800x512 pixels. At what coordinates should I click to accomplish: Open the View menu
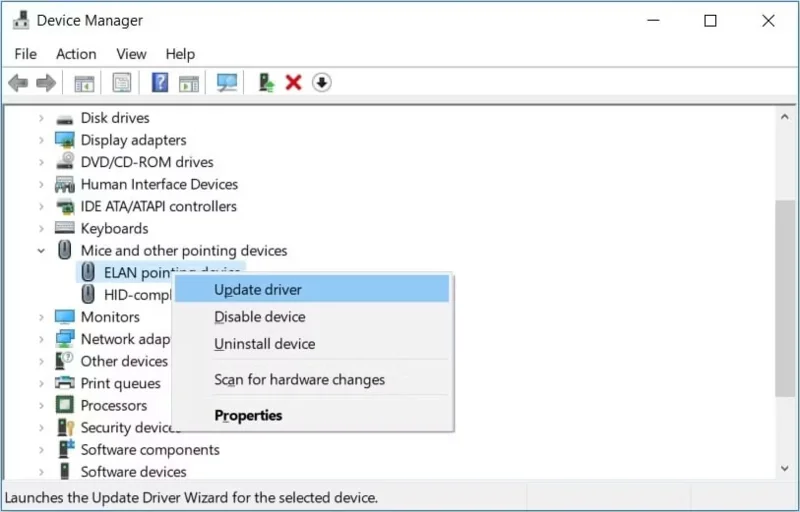(x=131, y=54)
